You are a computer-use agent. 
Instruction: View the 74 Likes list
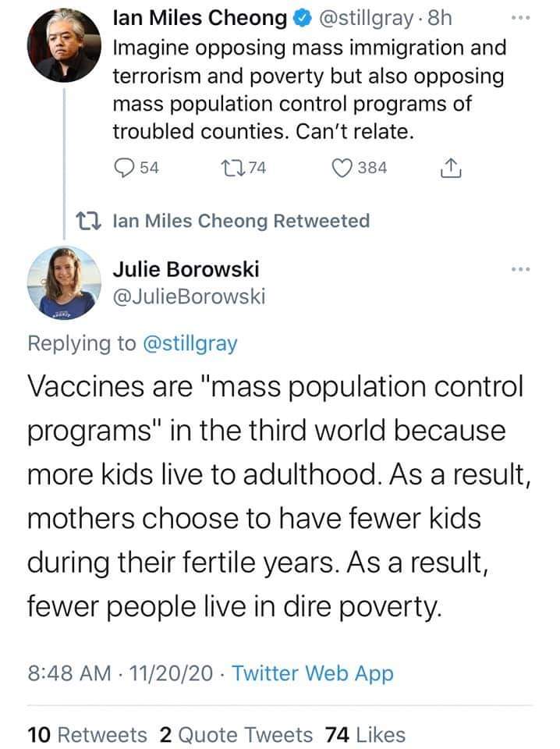coord(365,735)
